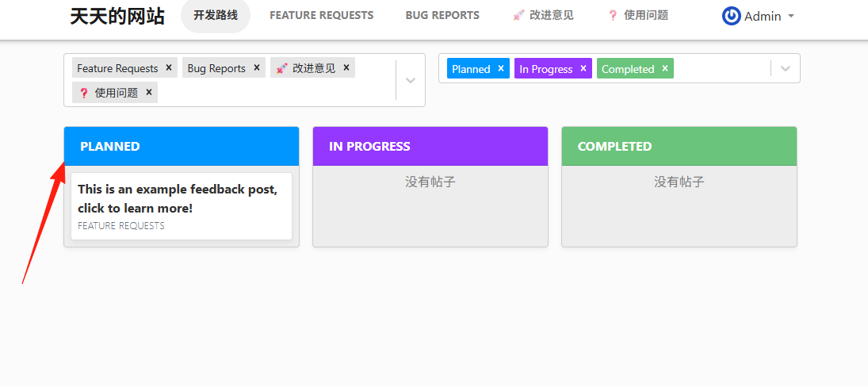Open the 改进意见 nav tab

pyautogui.click(x=543, y=16)
